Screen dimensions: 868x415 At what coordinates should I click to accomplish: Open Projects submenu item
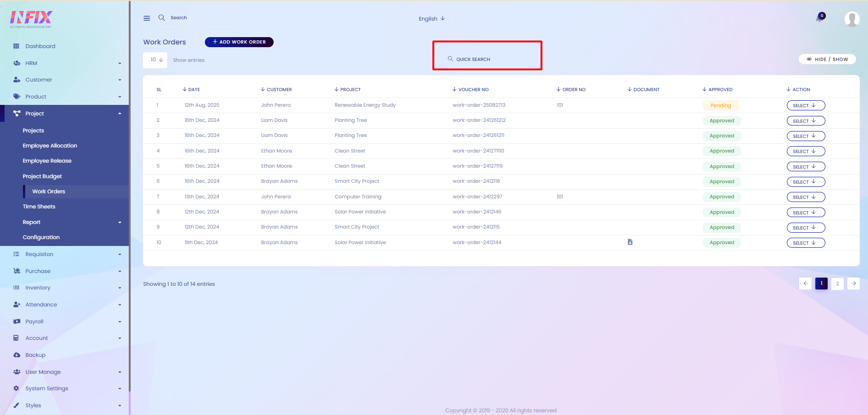click(x=33, y=131)
